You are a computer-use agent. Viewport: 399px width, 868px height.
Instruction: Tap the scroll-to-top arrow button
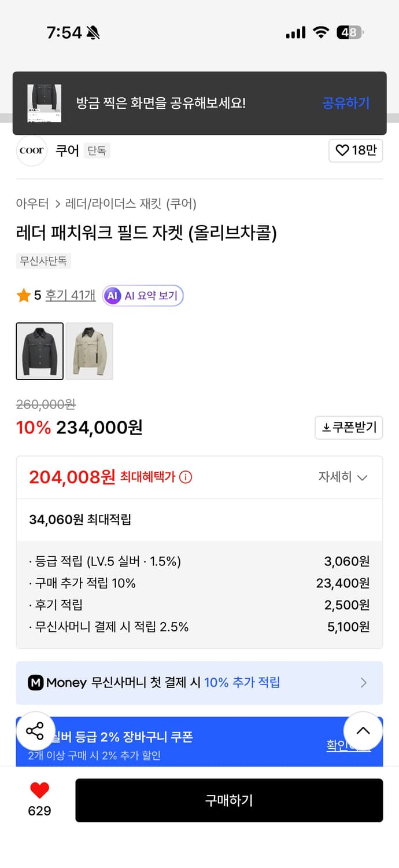(363, 731)
